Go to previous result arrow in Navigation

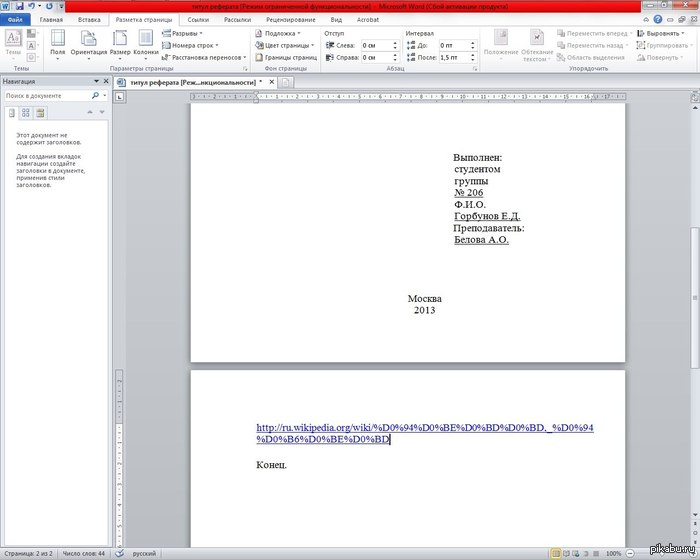(90, 112)
